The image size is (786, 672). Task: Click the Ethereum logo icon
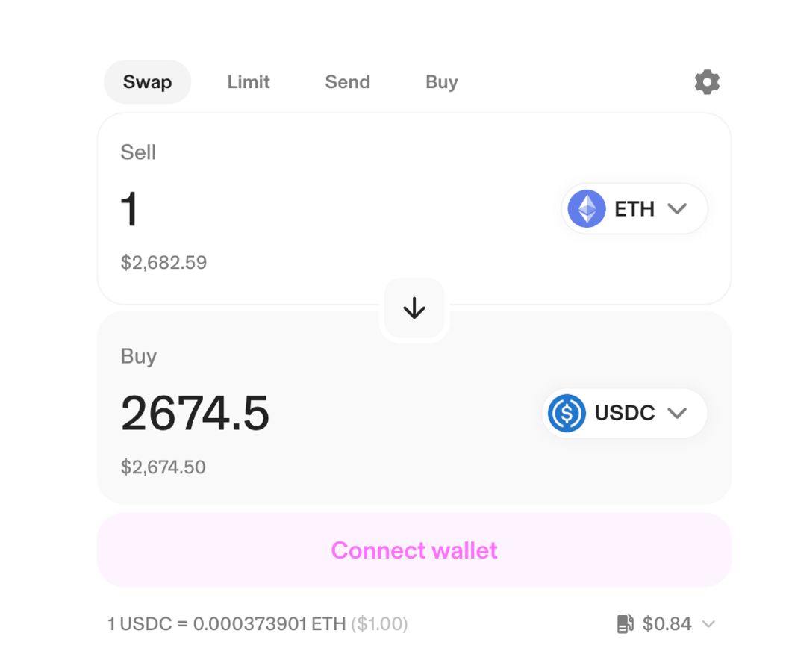(587, 209)
